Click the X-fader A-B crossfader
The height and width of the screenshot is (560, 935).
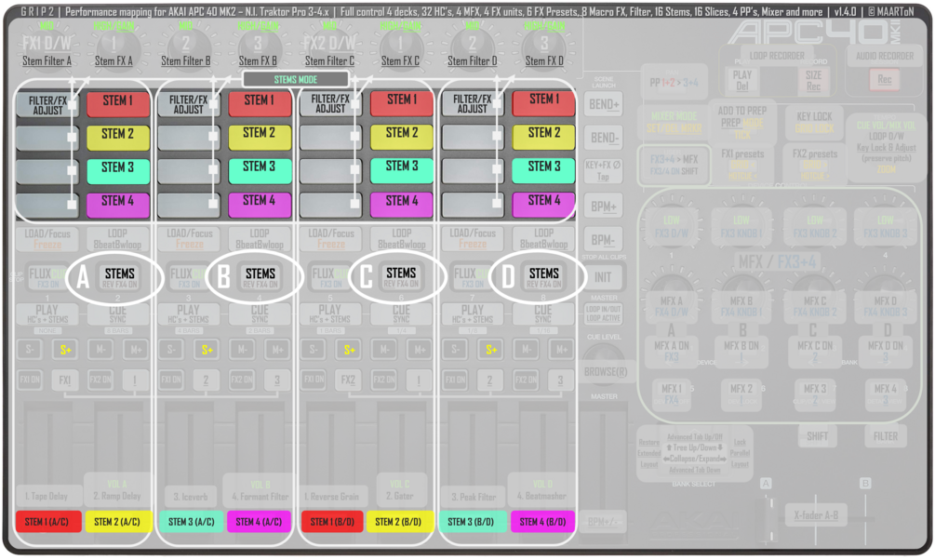(x=816, y=515)
